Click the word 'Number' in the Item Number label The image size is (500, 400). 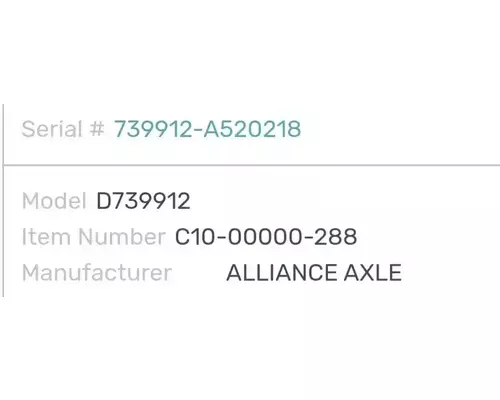(122, 237)
